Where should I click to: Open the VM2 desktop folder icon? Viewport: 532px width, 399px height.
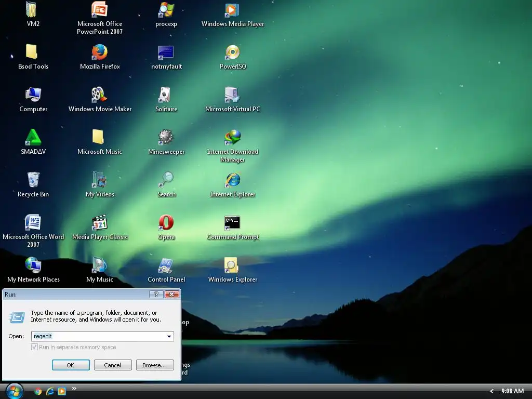tap(32, 9)
